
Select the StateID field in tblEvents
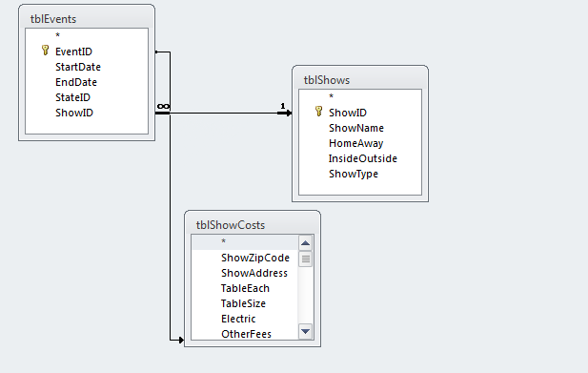click(x=72, y=97)
